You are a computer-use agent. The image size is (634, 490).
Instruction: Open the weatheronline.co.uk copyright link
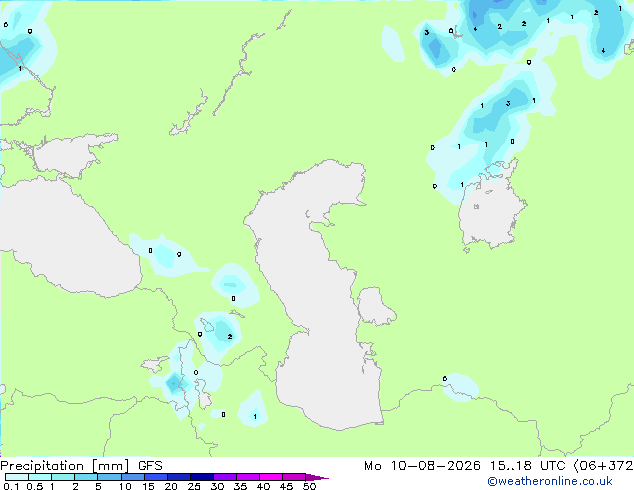click(550, 481)
